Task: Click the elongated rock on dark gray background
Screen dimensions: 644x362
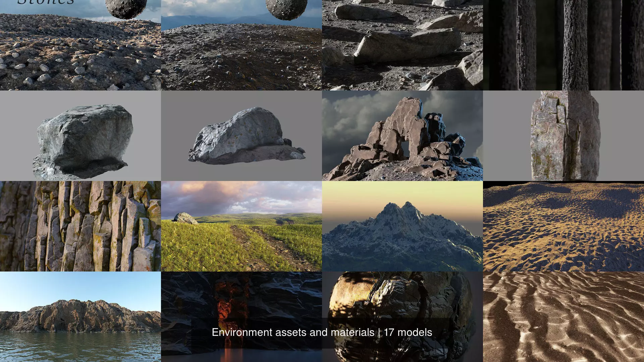Action: click(x=241, y=136)
